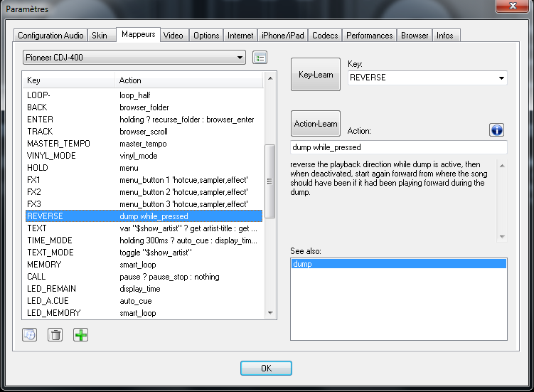Open the mapper options list icon

(260, 58)
